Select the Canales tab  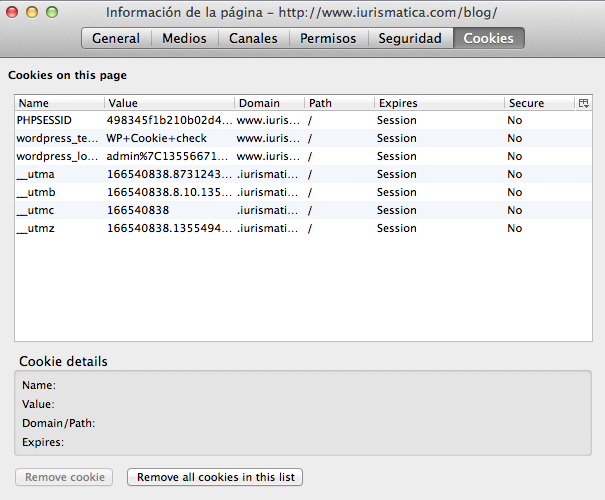254,39
